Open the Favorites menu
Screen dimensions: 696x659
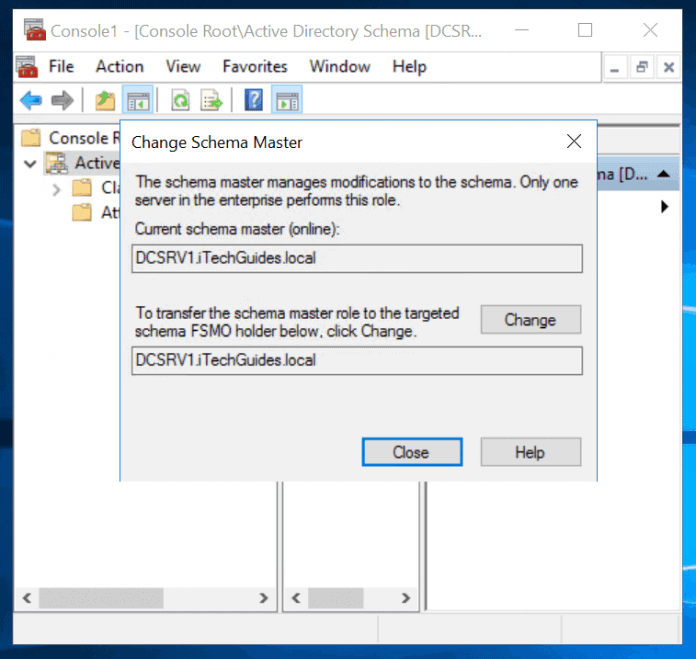coord(255,67)
